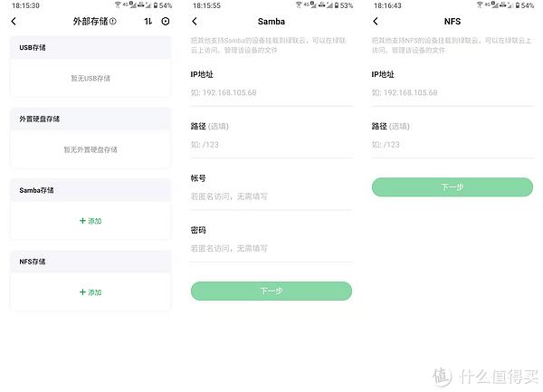The width and height of the screenshot is (543, 392).
Task: Add a Samba storage
Action: point(90,221)
